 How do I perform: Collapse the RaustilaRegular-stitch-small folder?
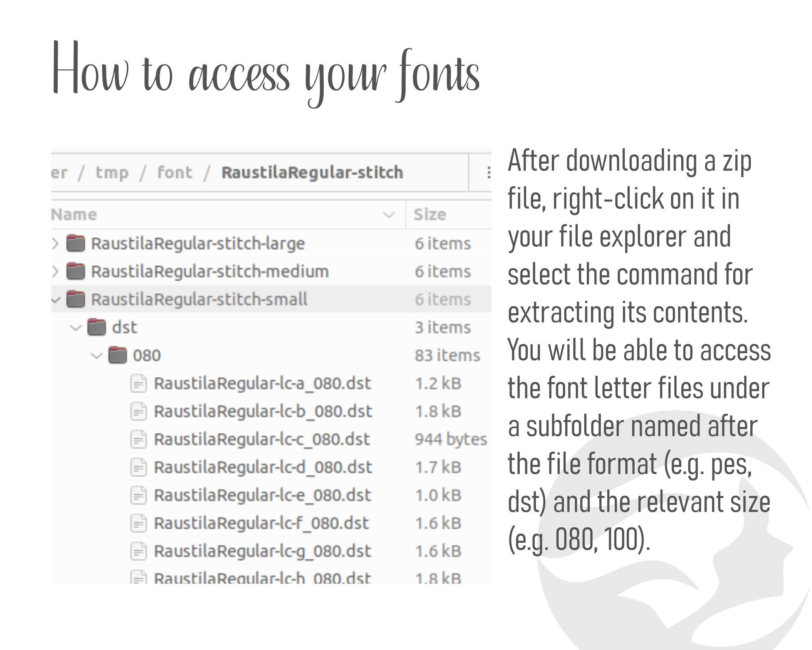point(56,300)
